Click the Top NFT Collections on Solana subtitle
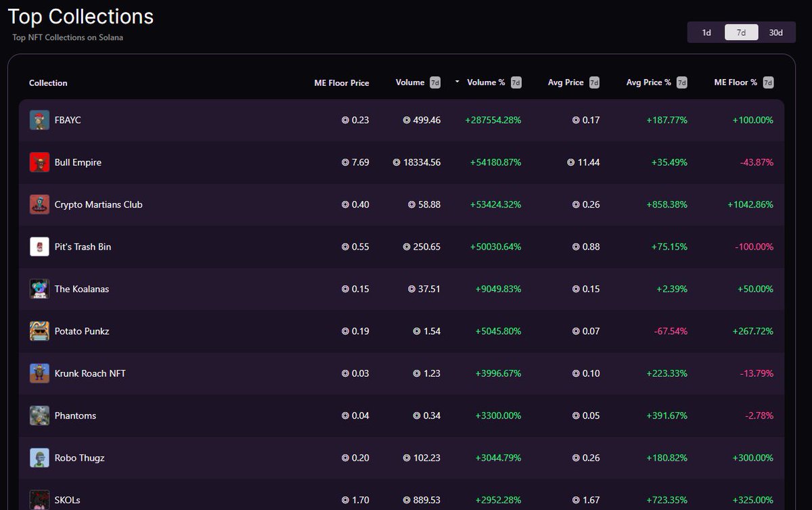The width and height of the screenshot is (812, 510). coord(68,38)
